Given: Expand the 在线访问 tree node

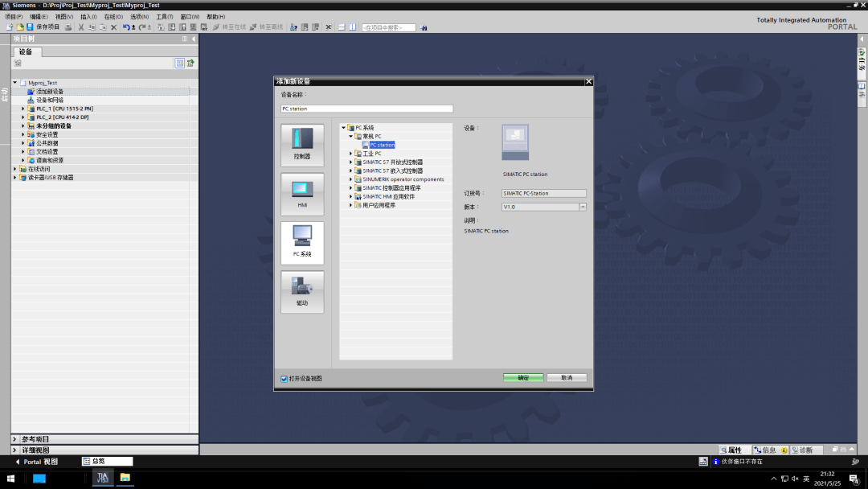Looking at the screenshot, I should click(x=15, y=169).
